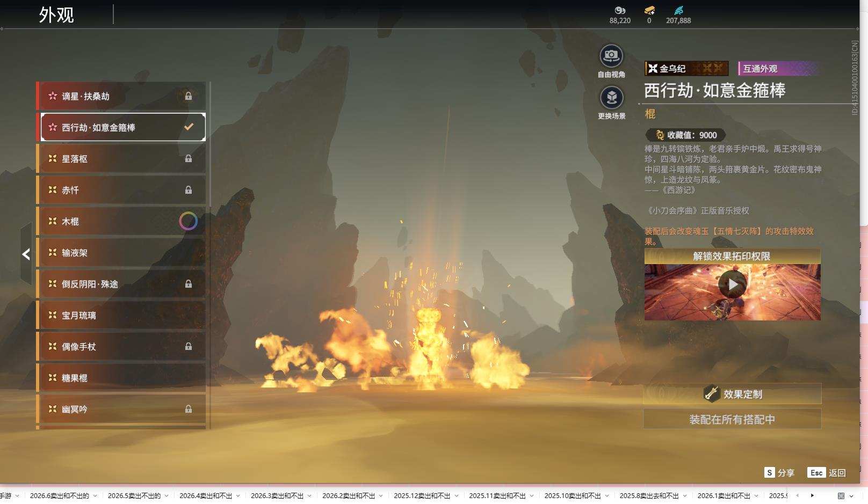Click the lock icon on 幽冥吟
868x504 pixels.
189,409
